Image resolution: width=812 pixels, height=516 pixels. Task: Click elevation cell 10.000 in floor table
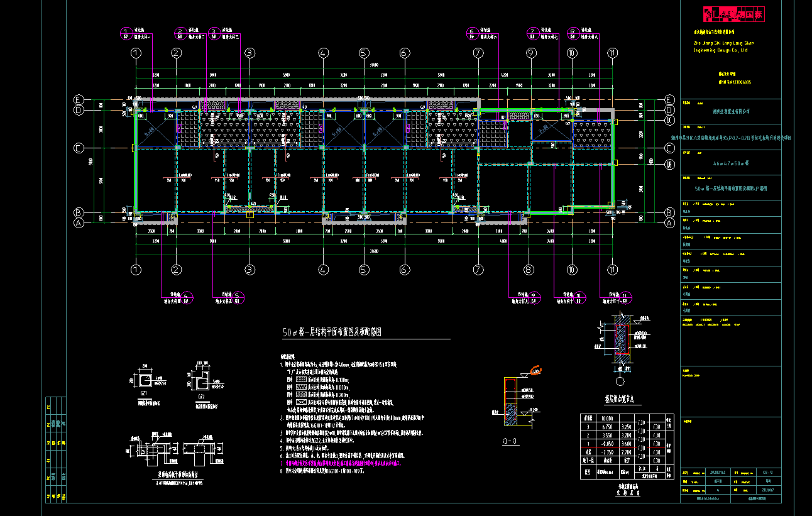[x=606, y=417]
